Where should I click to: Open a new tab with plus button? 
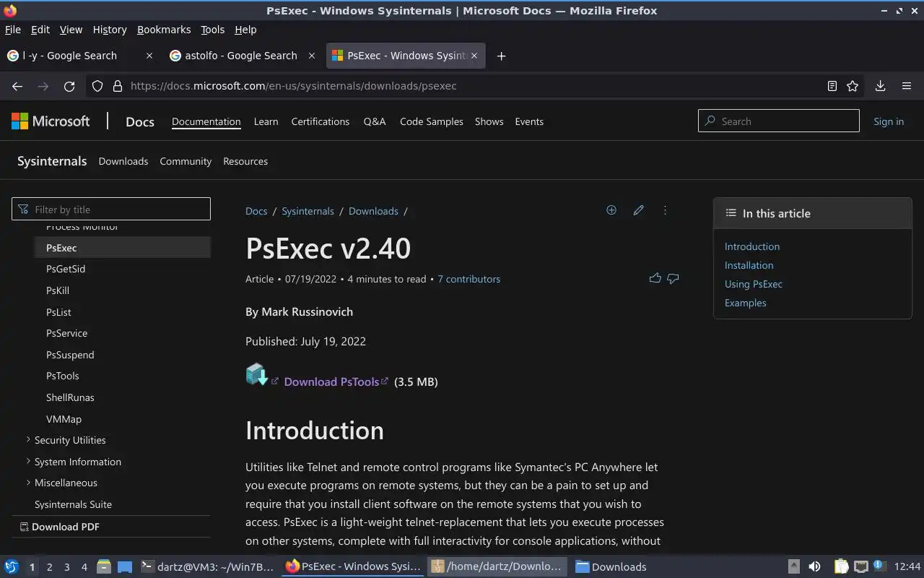[x=501, y=56]
